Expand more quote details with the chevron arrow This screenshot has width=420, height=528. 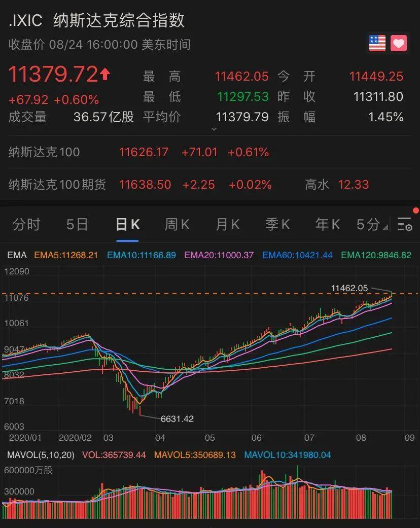click(214, 129)
